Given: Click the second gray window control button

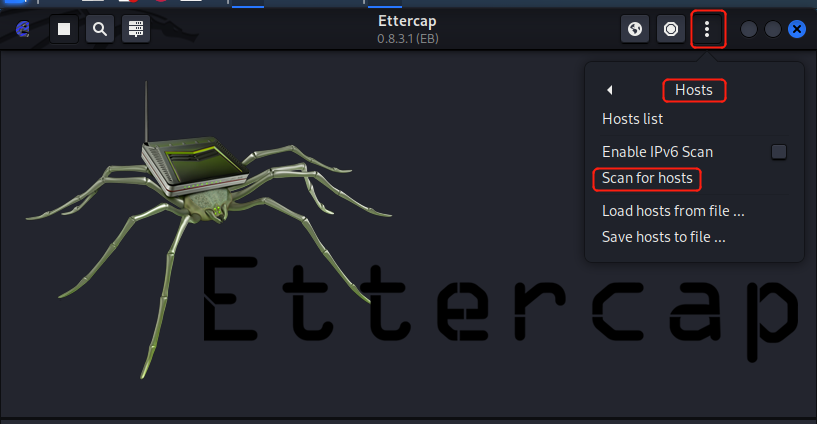Looking at the screenshot, I should (x=773, y=29).
